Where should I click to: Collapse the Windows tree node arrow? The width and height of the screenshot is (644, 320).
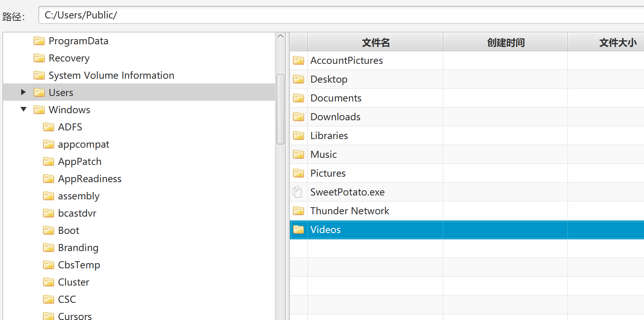click(24, 109)
